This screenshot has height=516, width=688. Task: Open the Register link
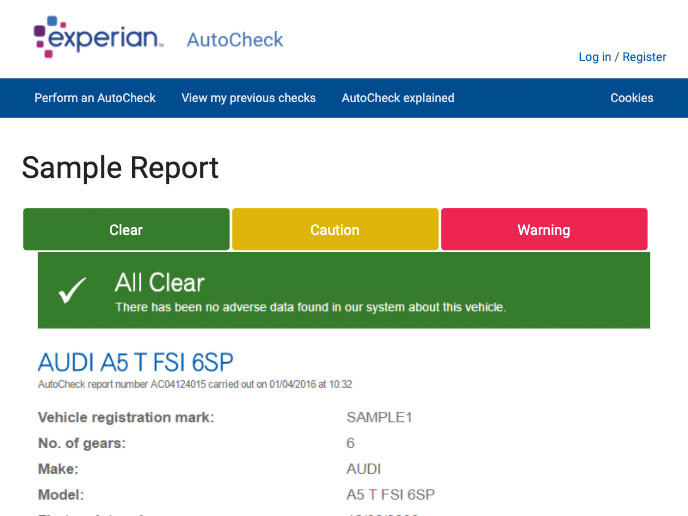[644, 57]
